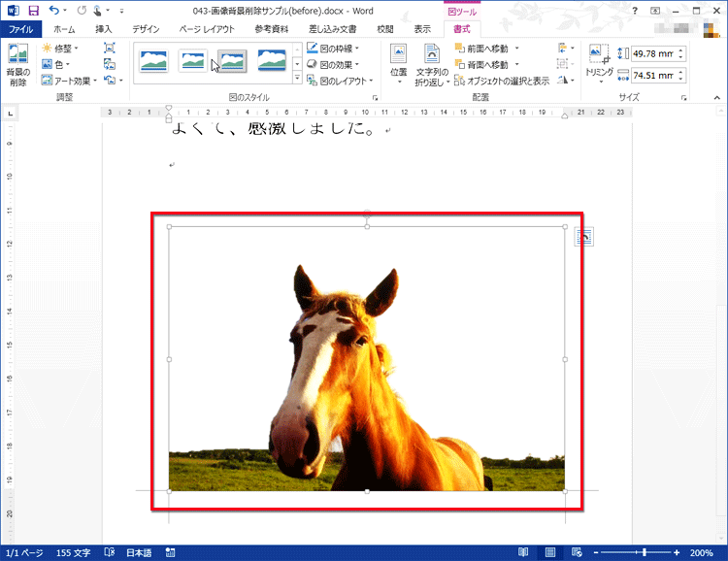This screenshot has height=561, width=728.
Task: Click the zoom slider handle
Action: tap(645, 552)
